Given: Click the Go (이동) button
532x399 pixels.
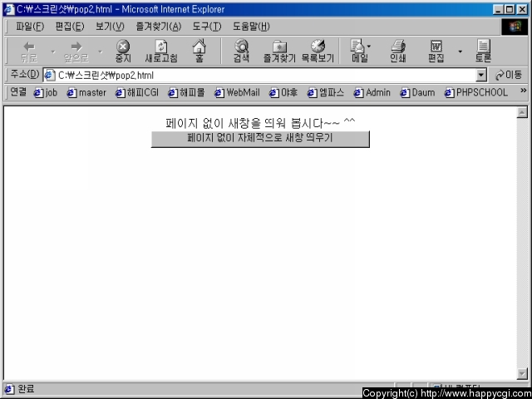Looking at the screenshot, I should pos(509,75).
